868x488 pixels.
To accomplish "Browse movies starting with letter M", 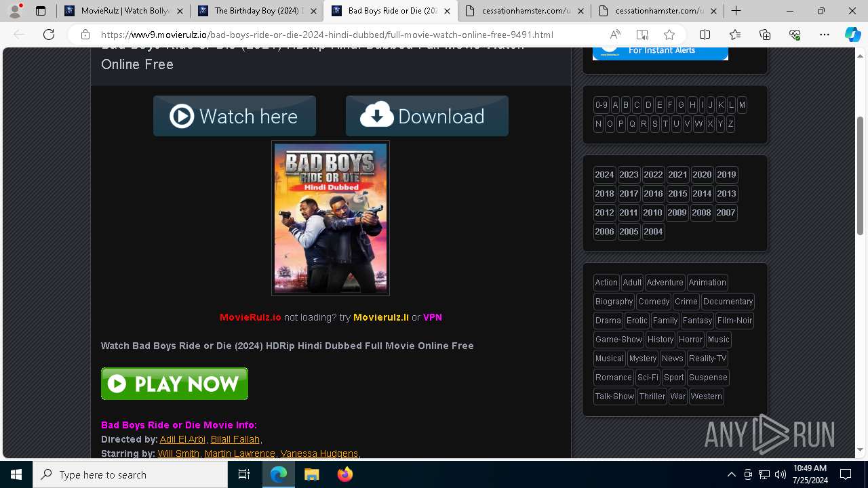I will 742,105.
